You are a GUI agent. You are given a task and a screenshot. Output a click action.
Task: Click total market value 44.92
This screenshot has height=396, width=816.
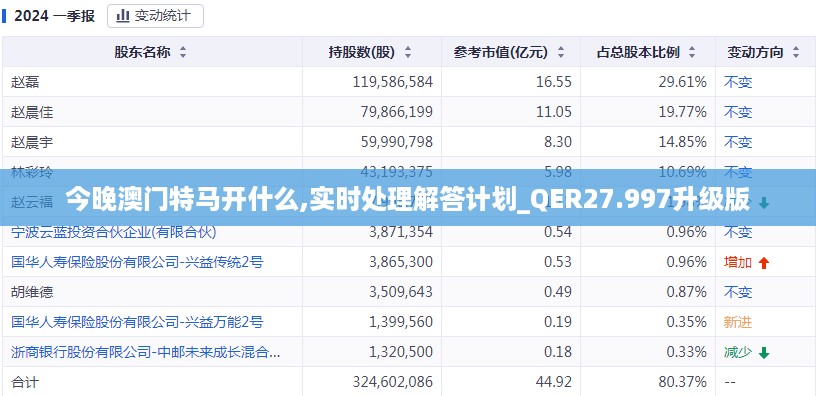coord(554,382)
